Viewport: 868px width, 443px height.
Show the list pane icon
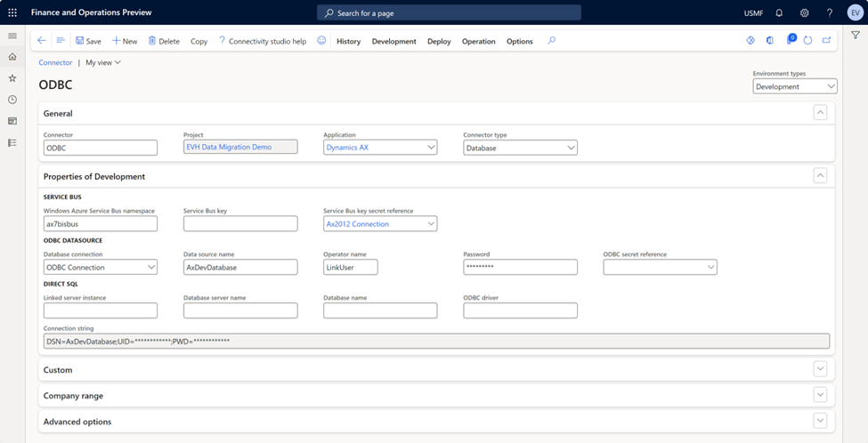click(x=61, y=41)
